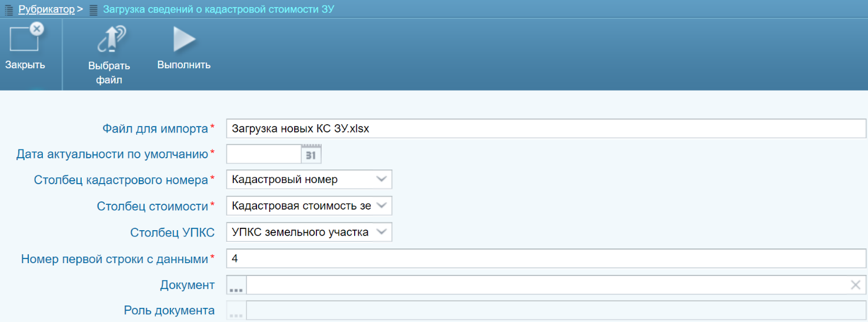Click list icon before Загрузка сведений title
Screen dimensions: 868x322
coord(94,9)
